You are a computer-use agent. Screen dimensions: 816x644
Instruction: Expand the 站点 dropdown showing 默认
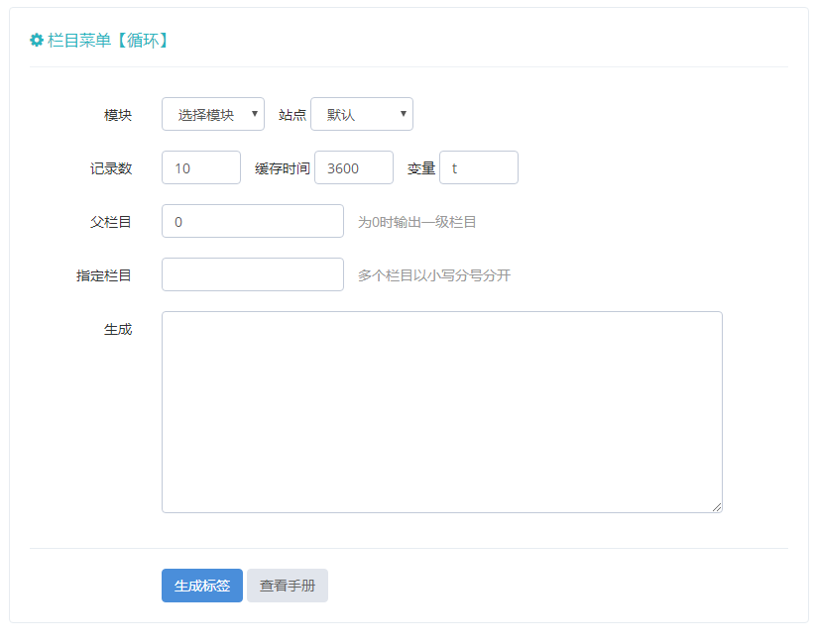[x=362, y=114]
